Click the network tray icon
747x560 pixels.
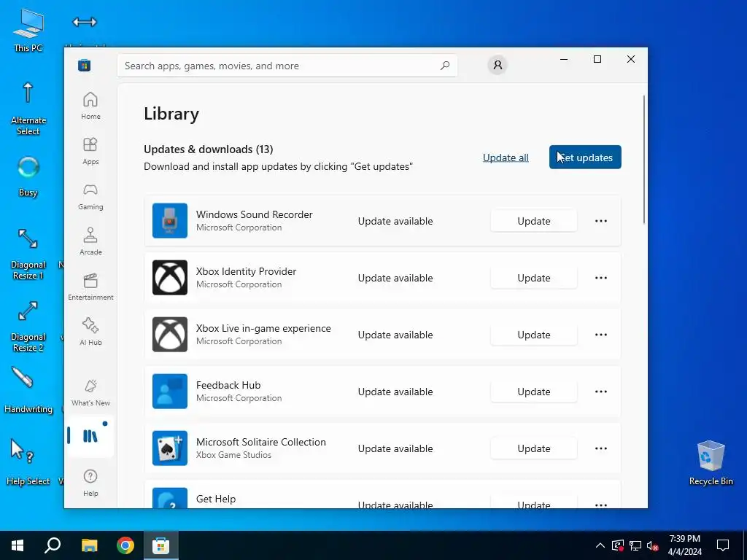[x=635, y=545]
